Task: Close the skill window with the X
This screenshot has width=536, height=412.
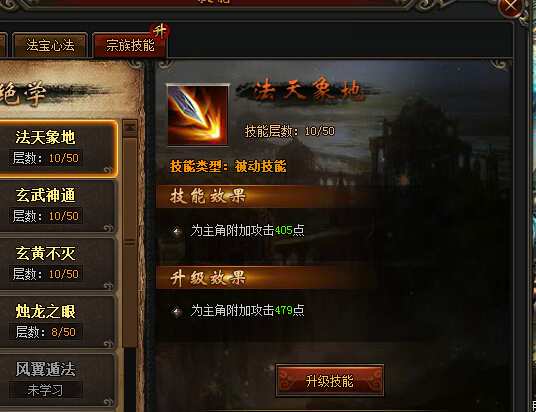Action: [511, 7]
